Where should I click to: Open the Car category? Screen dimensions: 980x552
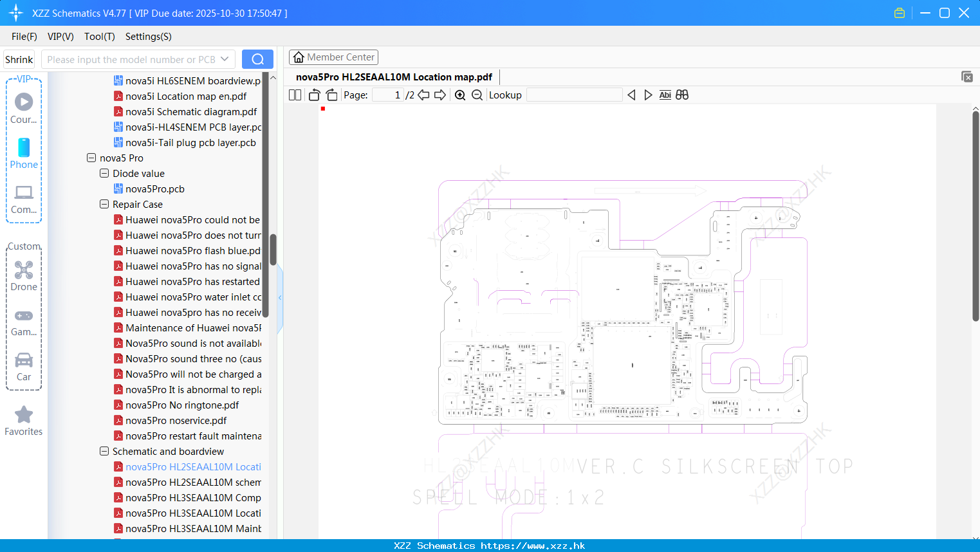pos(24,367)
